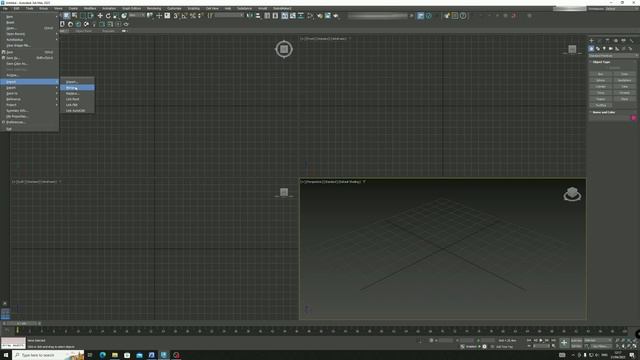640x360 pixels.
Task: Open the Modify command panel tab
Action: click(599, 40)
